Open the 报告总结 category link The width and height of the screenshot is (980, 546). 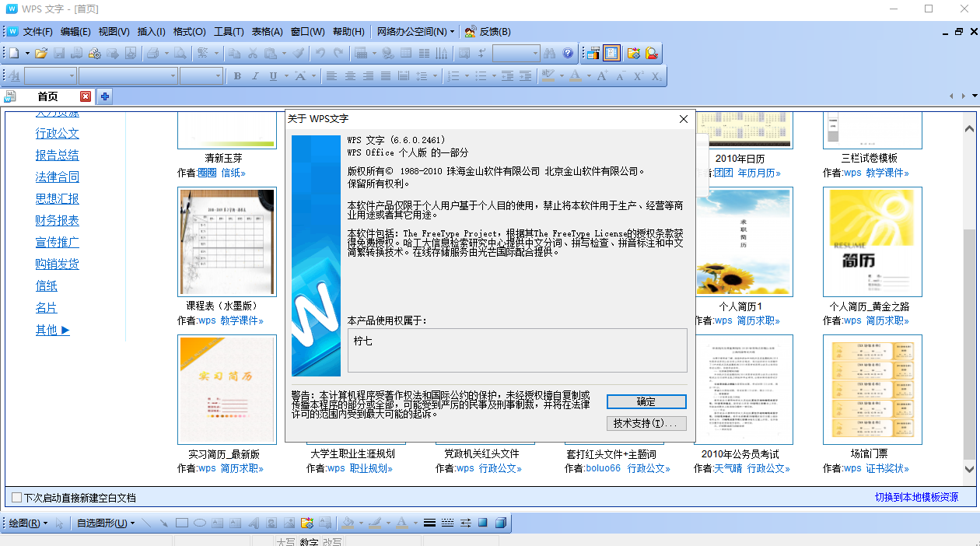[58, 155]
